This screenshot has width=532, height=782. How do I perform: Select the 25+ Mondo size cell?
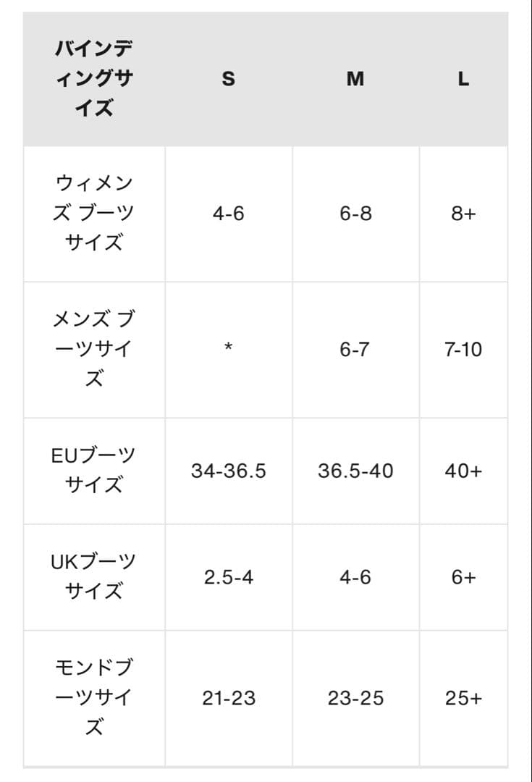click(463, 699)
